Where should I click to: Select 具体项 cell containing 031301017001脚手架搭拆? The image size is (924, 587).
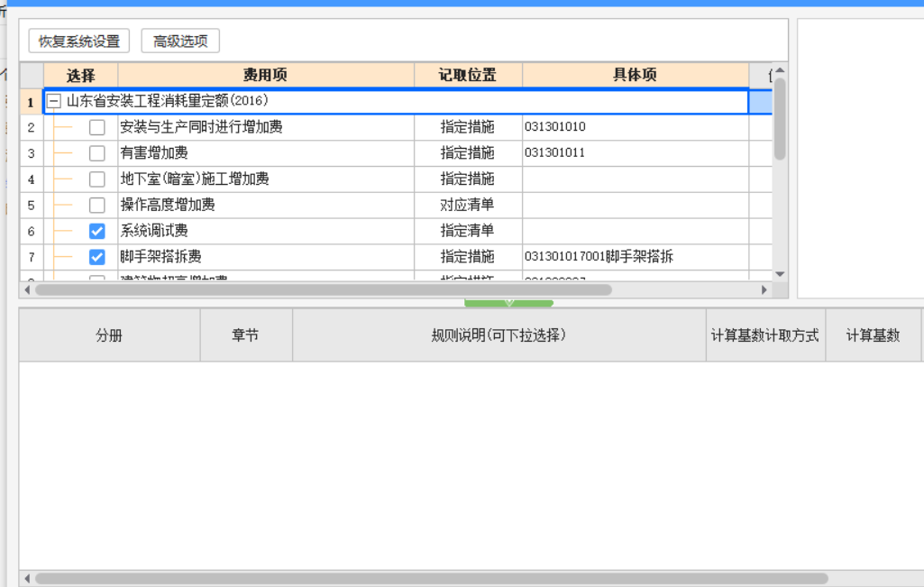(x=635, y=258)
